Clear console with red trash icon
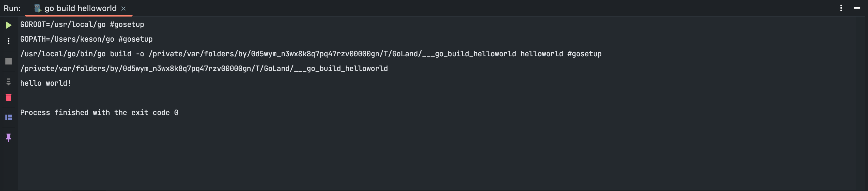The width and height of the screenshot is (868, 191). click(x=9, y=98)
